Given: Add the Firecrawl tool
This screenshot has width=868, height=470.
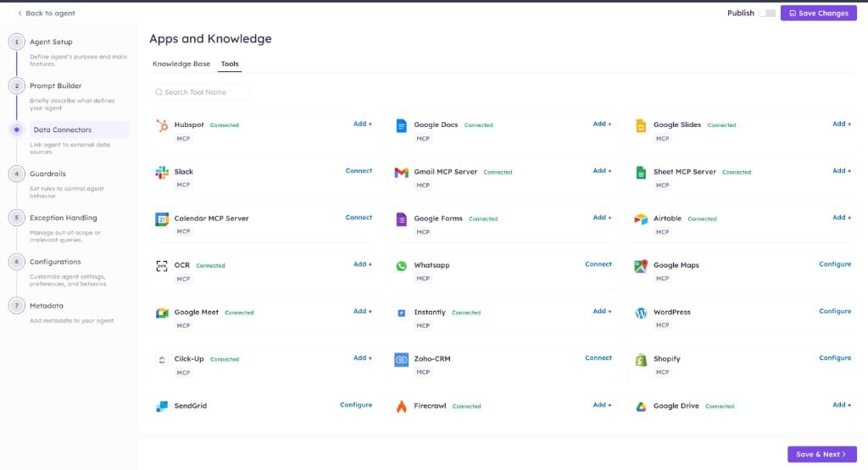Looking at the screenshot, I should click(603, 405).
